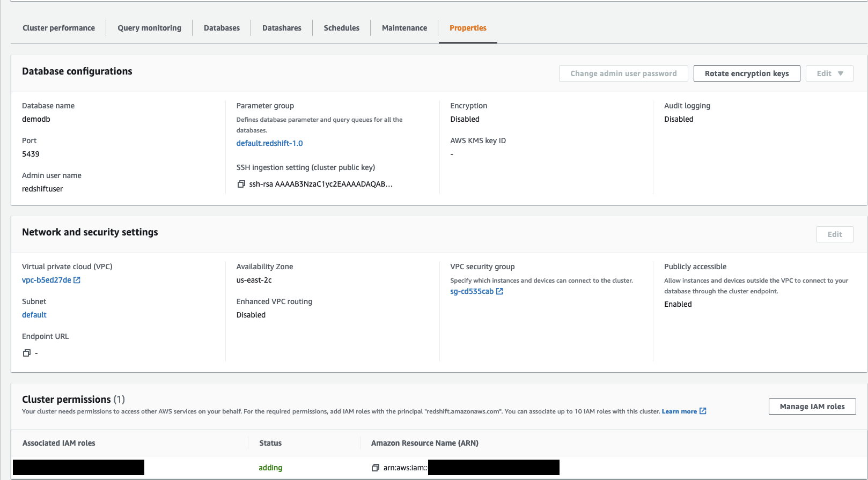Click the Audit logging Disabled value
The image size is (868, 480).
679,119
